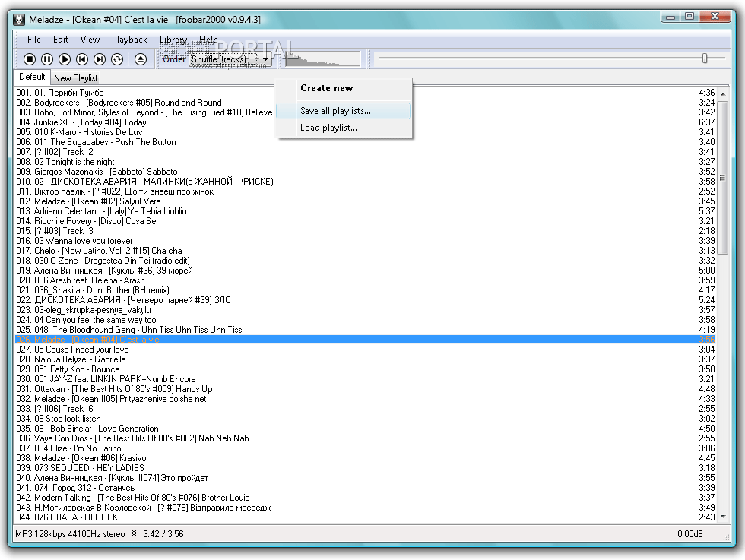This screenshot has height=560, width=745.
Task: Click the Play button in toolbar
Action: [x=65, y=59]
